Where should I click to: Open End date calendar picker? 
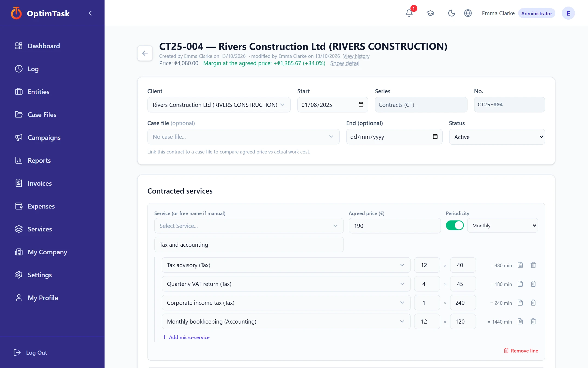click(x=435, y=137)
